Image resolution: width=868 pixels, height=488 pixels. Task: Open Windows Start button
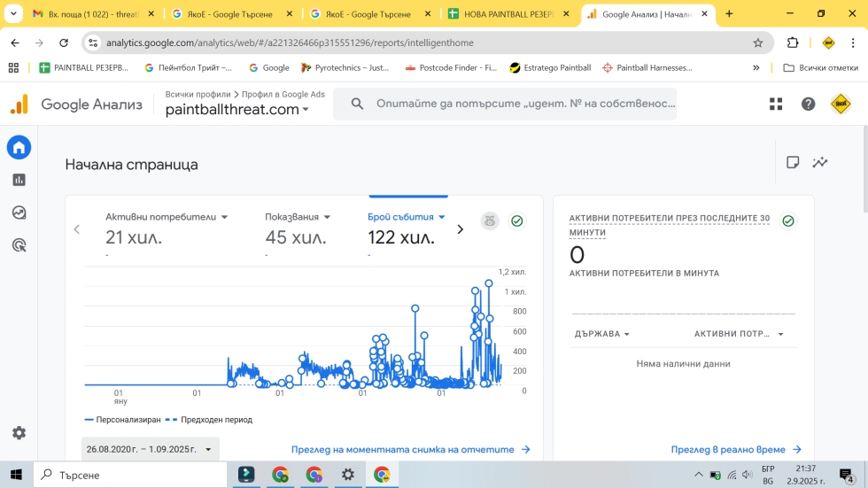pos(16,475)
